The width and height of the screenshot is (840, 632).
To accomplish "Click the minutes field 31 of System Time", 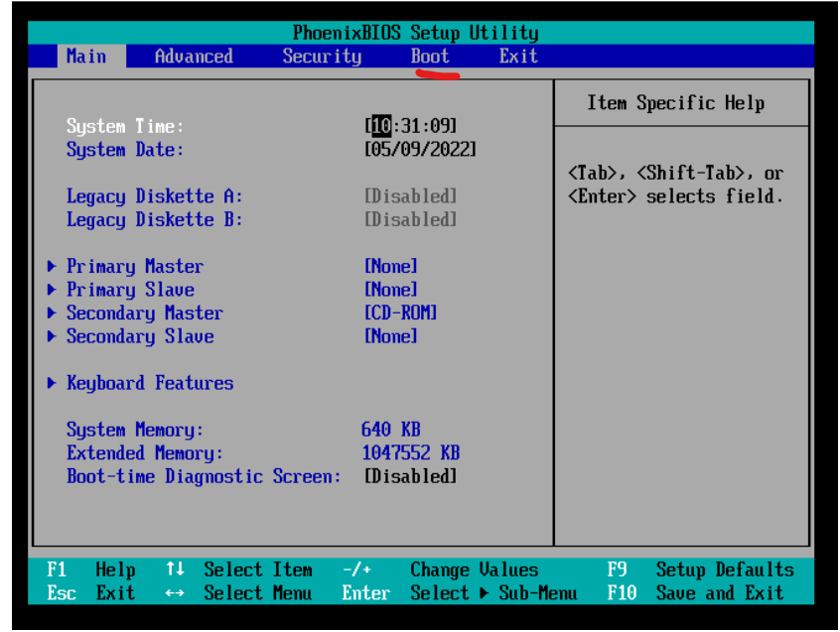I will tap(410, 126).
